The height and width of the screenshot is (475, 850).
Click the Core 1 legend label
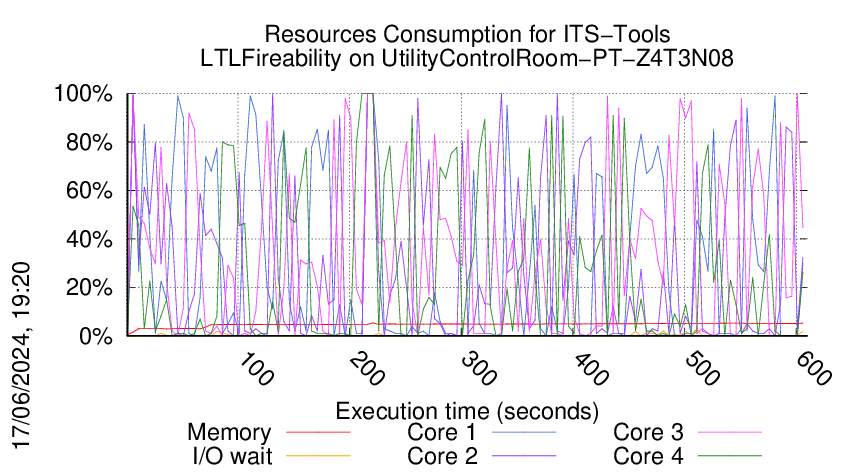pos(442,432)
